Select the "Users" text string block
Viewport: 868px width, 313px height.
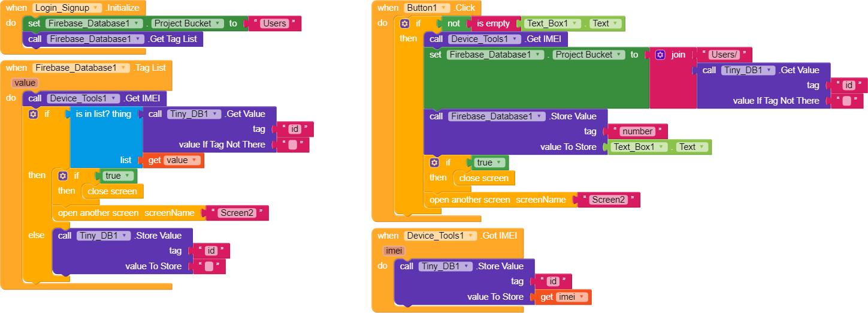tap(274, 23)
